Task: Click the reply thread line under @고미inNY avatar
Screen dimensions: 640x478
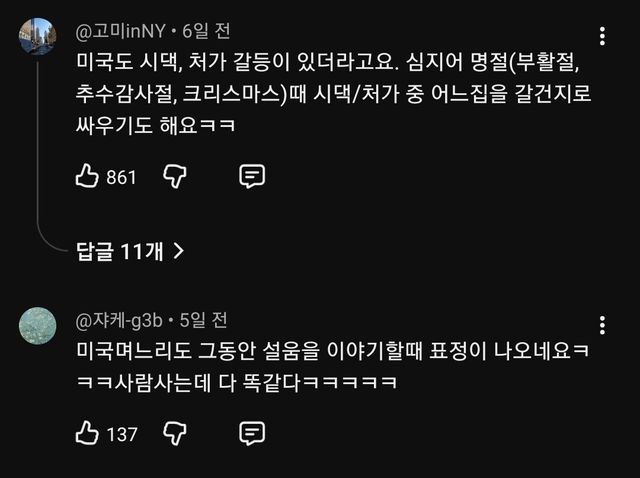Action: (x=38, y=150)
